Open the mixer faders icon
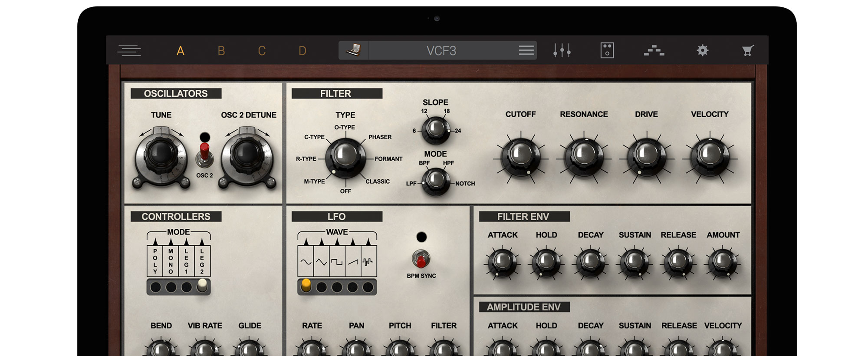This screenshot has width=868, height=356. (x=562, y=50)
